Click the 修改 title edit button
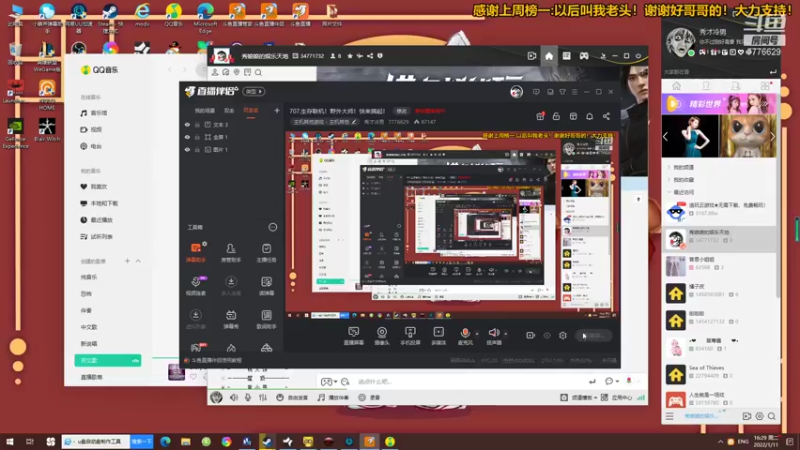Viewport: 800px width, 450px height. point(402,111)
